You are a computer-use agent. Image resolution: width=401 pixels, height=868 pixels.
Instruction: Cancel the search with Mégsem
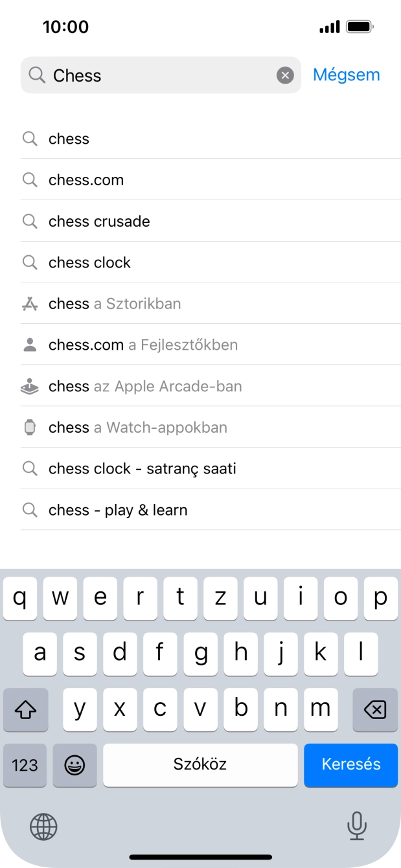[x=346, y=74]
